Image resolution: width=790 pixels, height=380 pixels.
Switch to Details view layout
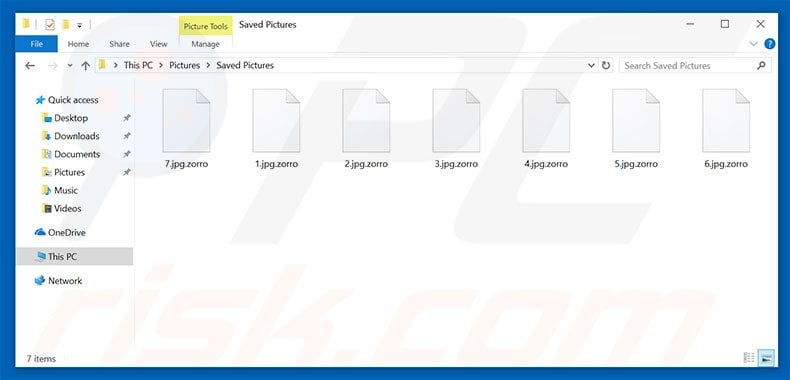[x=749, y=358]
